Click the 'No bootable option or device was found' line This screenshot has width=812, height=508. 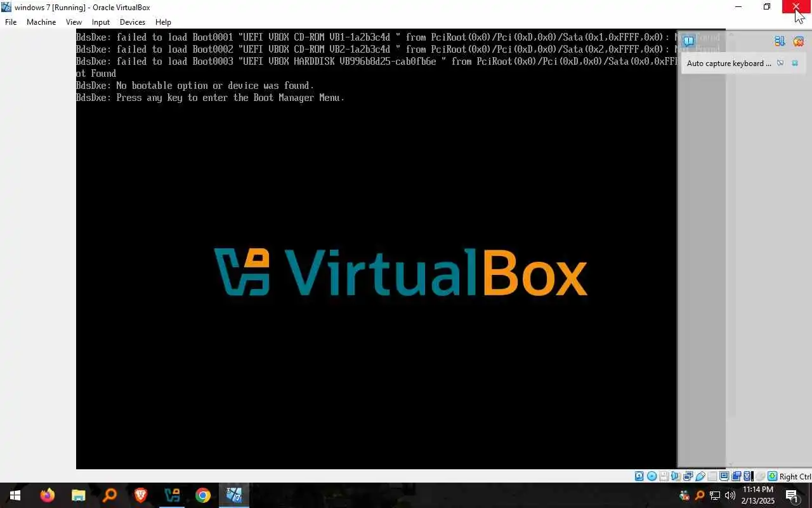[x=195, y=86]
